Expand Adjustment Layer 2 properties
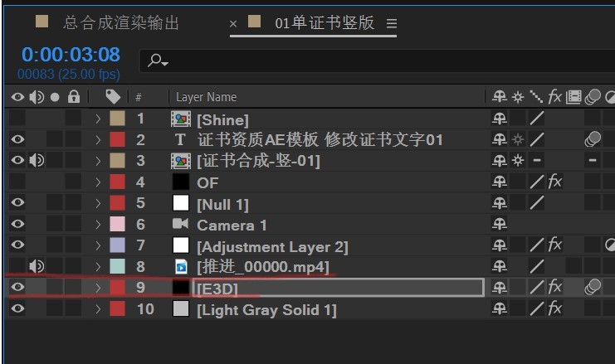This screenshot has height=364, width=615. click(98, 245)
